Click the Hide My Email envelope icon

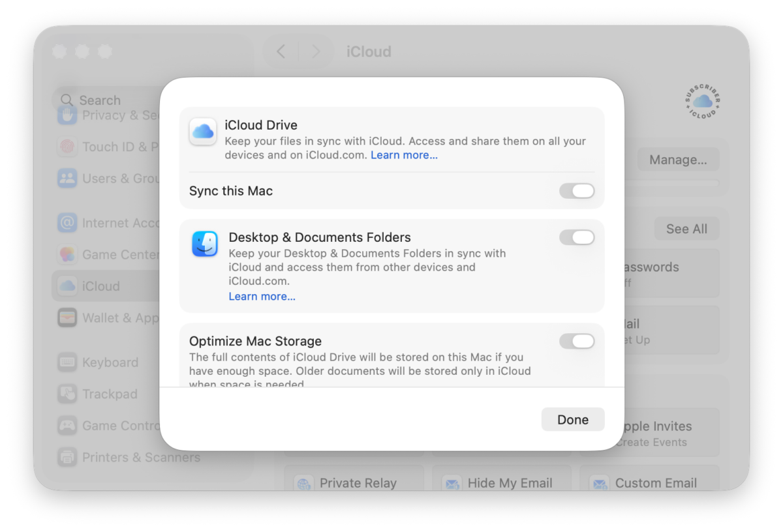[x=452, y=484]
